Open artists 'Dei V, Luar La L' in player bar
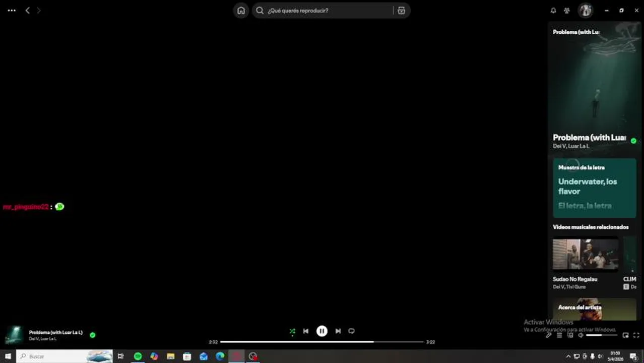This screenshot has height=363, width=644. coord(43,339)
